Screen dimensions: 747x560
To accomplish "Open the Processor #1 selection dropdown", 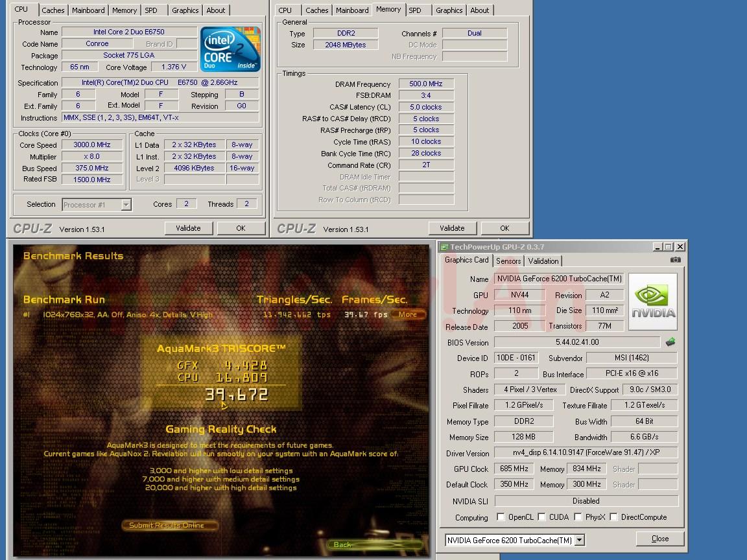I will click(126, 205).
